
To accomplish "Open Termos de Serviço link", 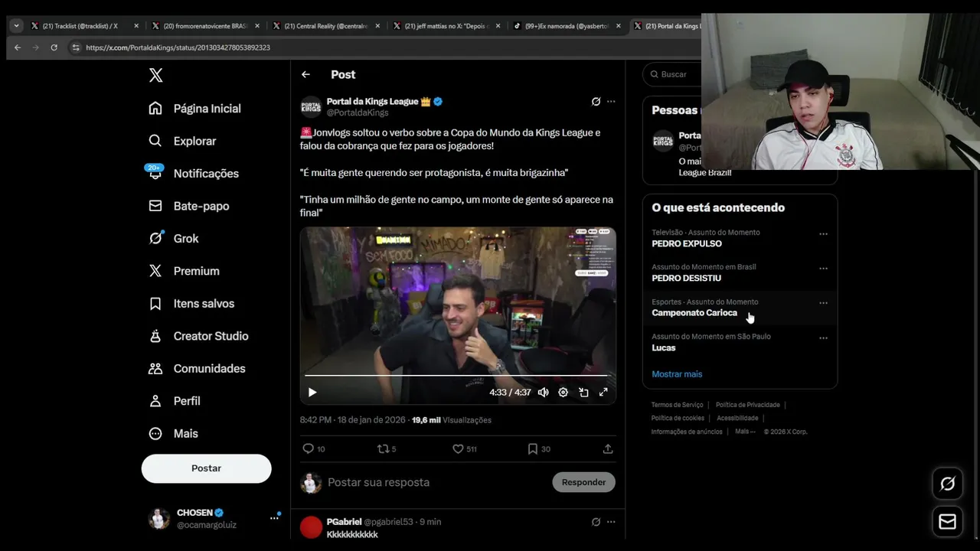I will (677, 405).
